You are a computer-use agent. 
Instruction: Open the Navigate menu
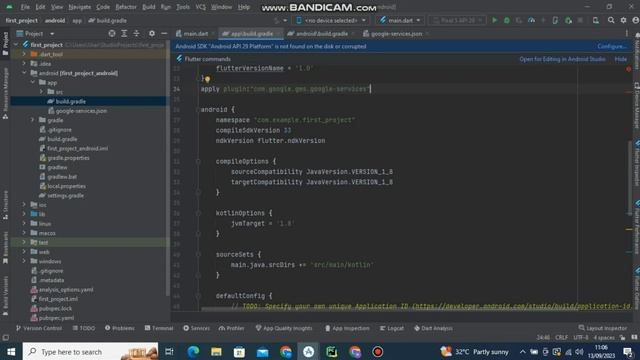click(80, 7)
